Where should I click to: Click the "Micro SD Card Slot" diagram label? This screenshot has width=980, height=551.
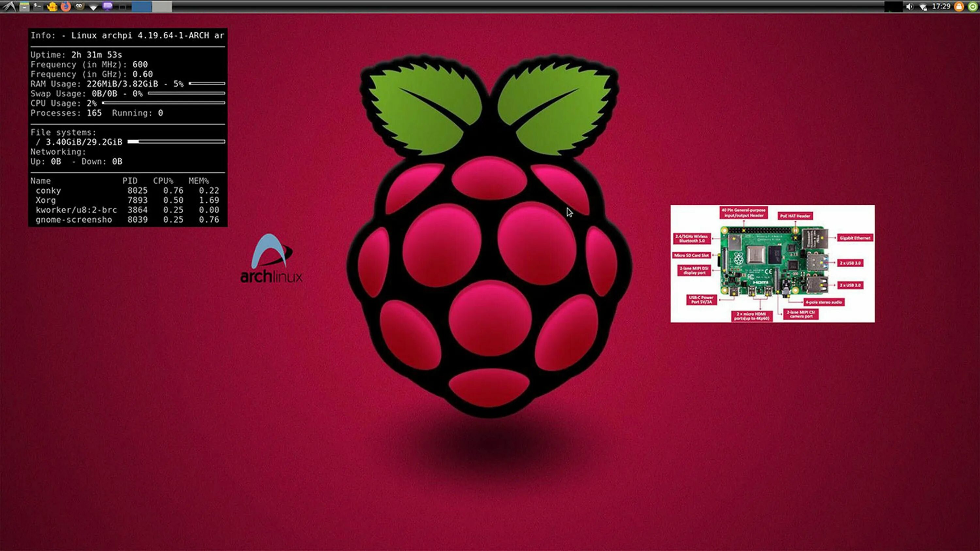pos(692,256)
